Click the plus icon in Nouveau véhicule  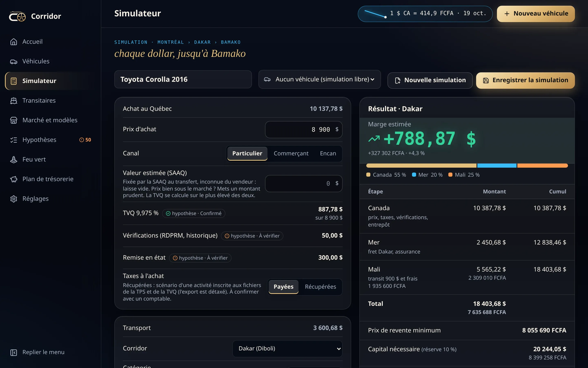pyautogui.click(x=507, y=14)
